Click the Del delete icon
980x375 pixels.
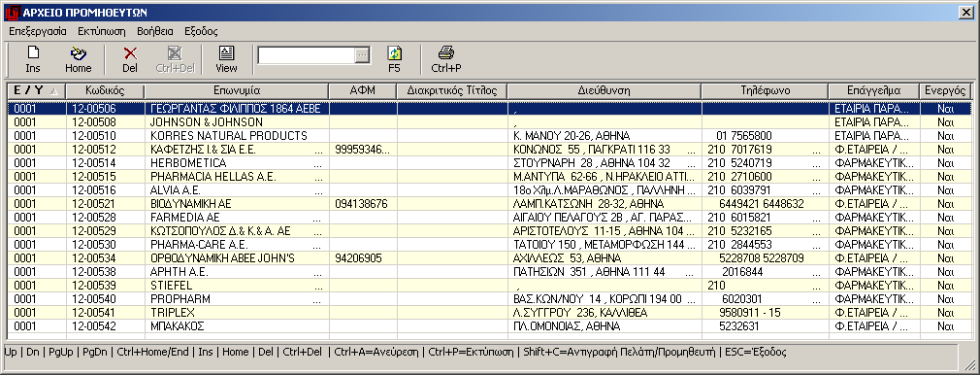[130, 53]
